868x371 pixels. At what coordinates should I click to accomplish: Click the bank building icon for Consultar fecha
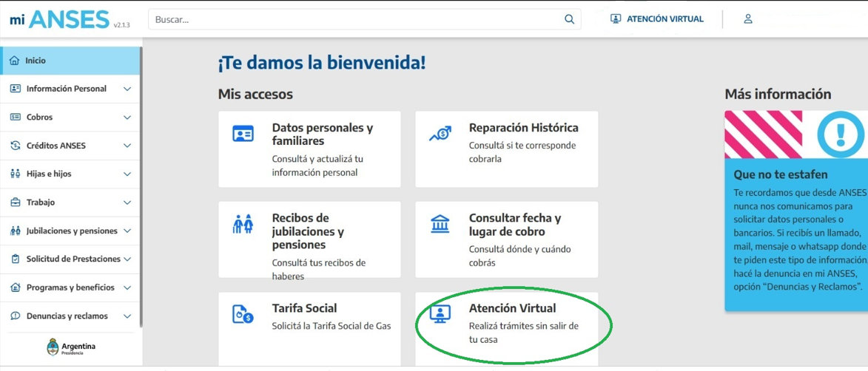(x=440, y=224)
